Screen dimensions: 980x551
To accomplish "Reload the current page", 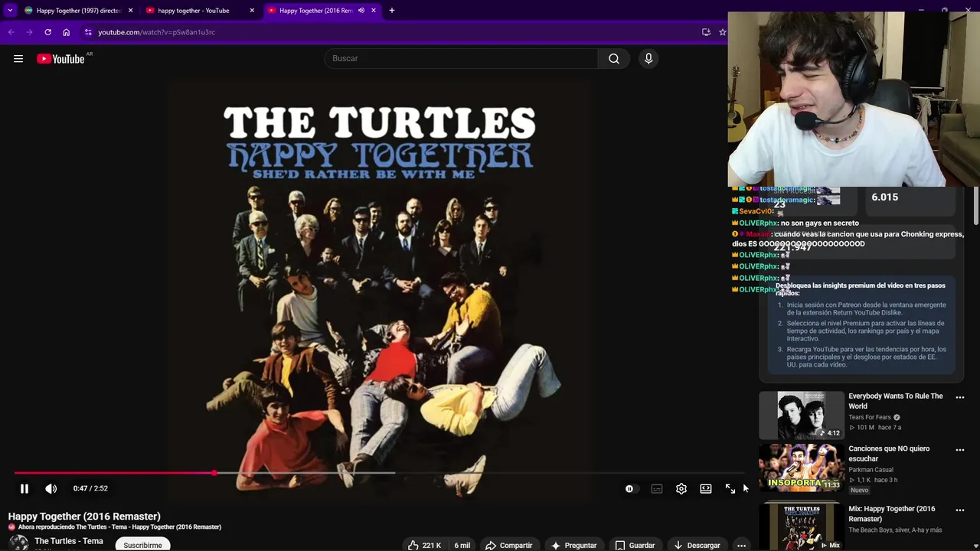I will coord(47,32).
